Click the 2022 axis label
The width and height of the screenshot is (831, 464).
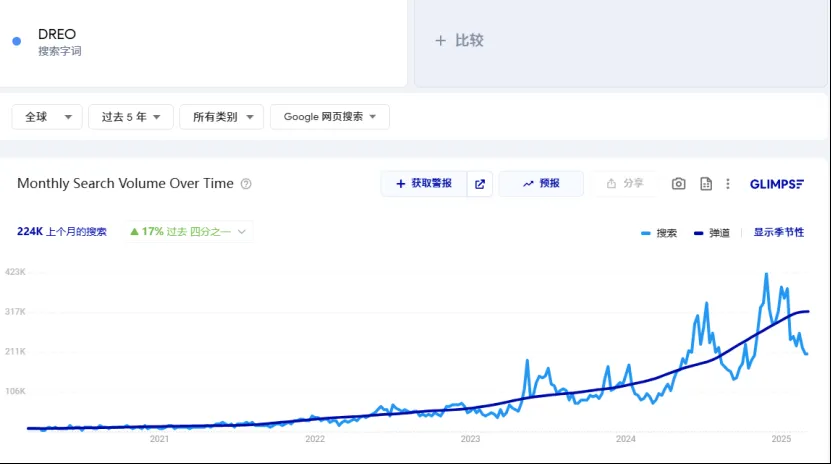coord(315,439)
